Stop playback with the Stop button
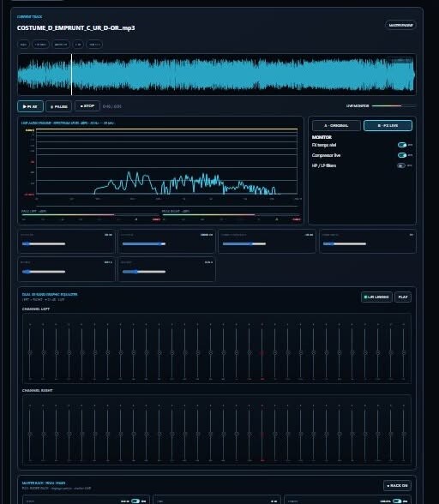Image resolution: width=439 pixels, height=504 pixels. (x=87, y=105)
